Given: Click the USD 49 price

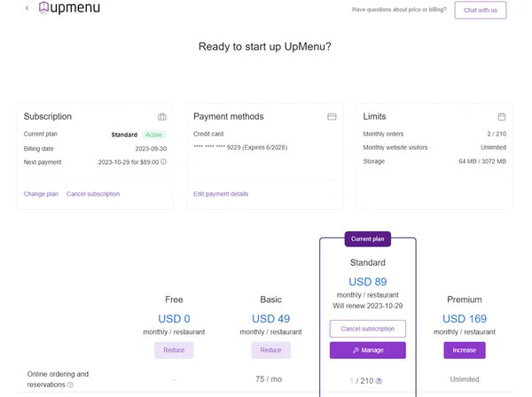Looking at the screenshot, I should pyautogui.click(x=270, y=319).
